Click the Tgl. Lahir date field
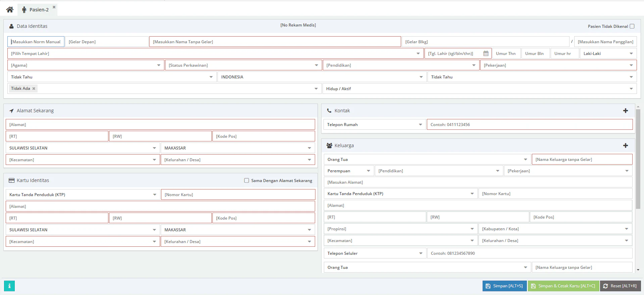644x295 pixels. [x=453, y=54]
